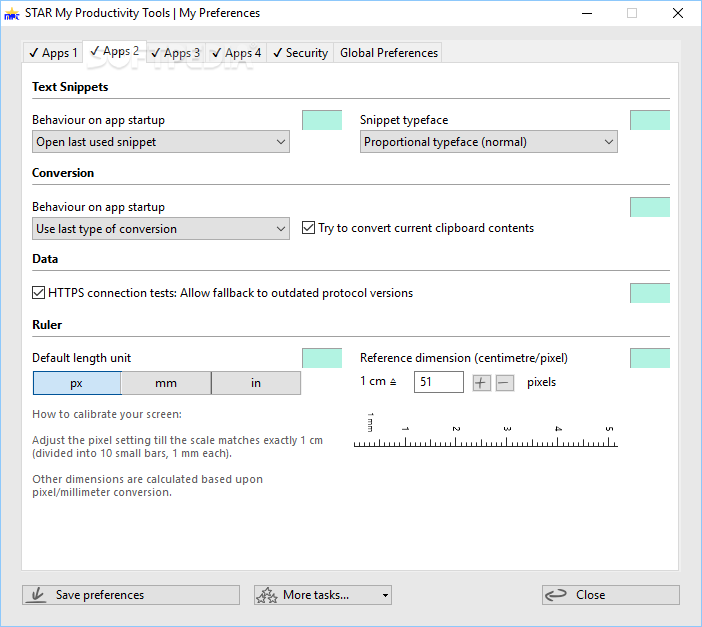
Task: Click green marker beside Default length unit
Action: 322,358
